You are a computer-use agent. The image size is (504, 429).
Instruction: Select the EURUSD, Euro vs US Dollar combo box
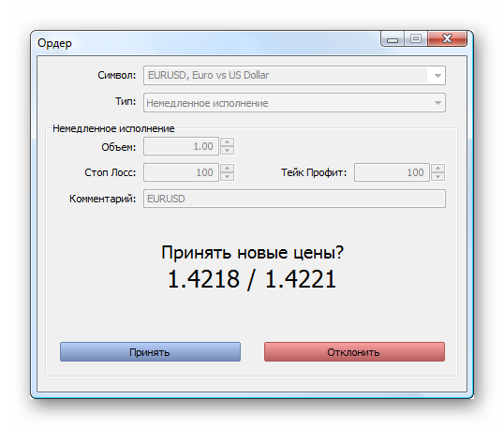(x=294, y=76)
